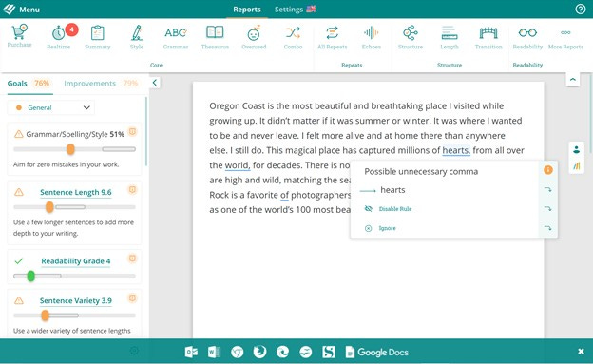Image resolution: width=593 pixels, height=364 pixels.
Task: Click the note icon beside Sentence Variety
Action: (x=132, y=297)
